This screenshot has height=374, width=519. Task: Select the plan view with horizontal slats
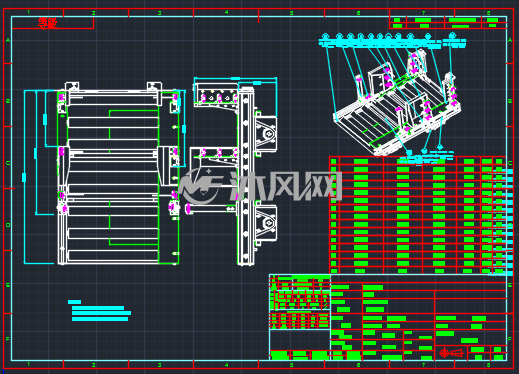point(118,173)
